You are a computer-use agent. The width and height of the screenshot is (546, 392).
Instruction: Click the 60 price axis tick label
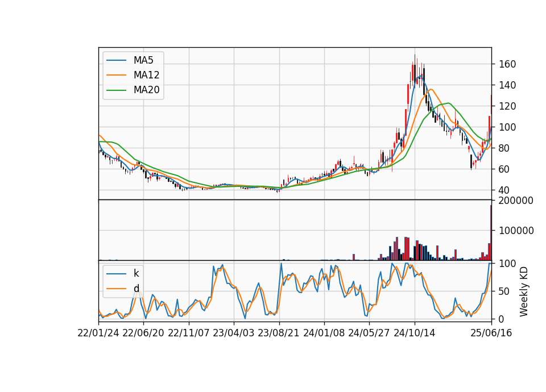504,169
